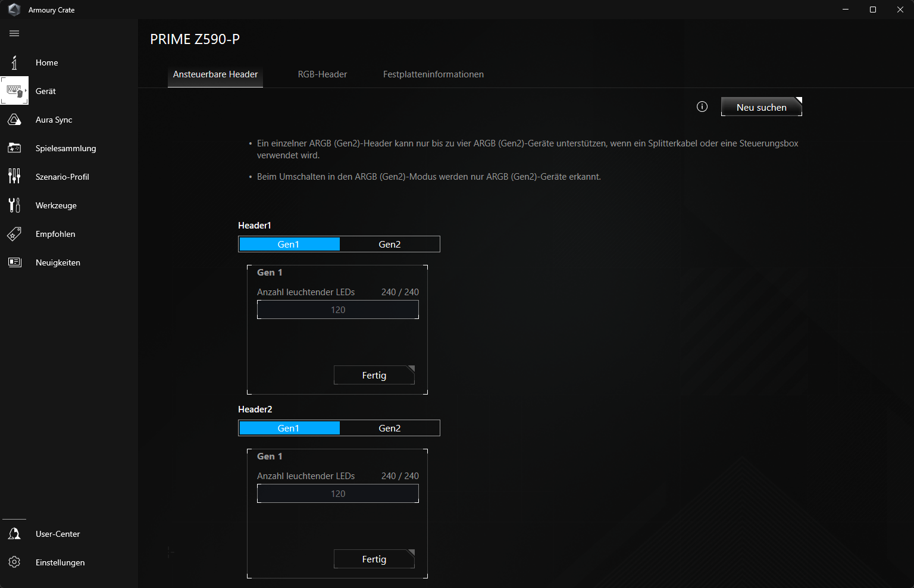Open the Empfohlen tag icon
This screenshot has width=914, height=588.
(x=14, y=234)
